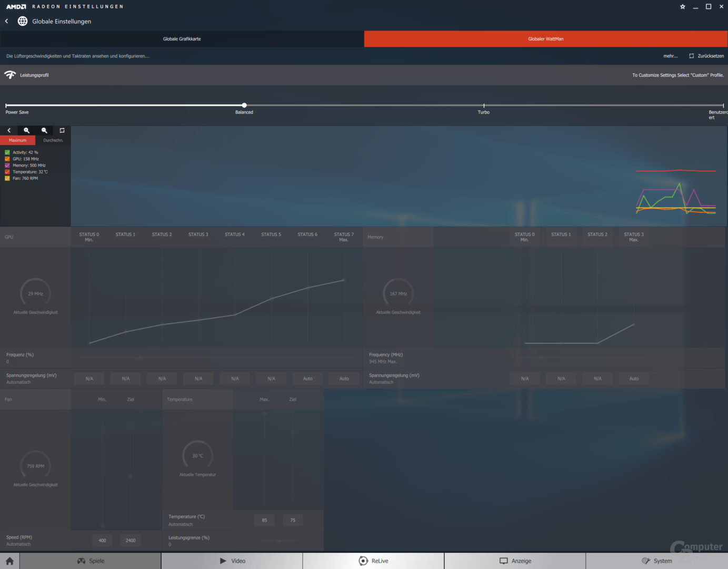Zoom out on the monitoring graph
The image size is (728, 569).
point(44,130)
